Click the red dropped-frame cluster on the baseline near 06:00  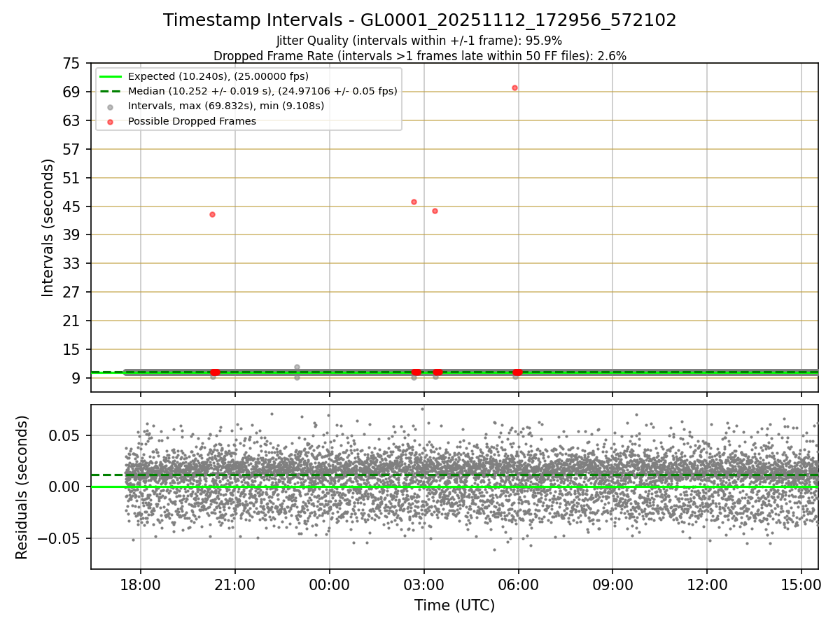click(517, 372)
